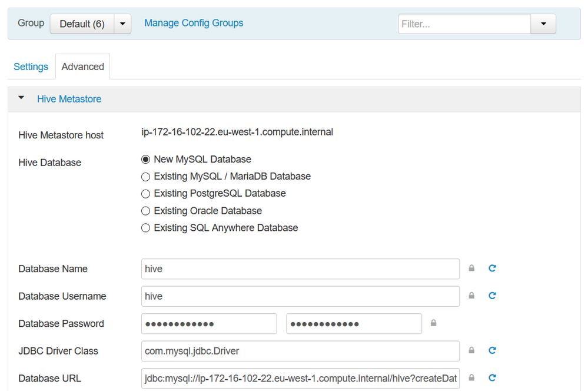Click the lock icon beside Database Password
Screen dimensions: 588x391
(434, 323)
